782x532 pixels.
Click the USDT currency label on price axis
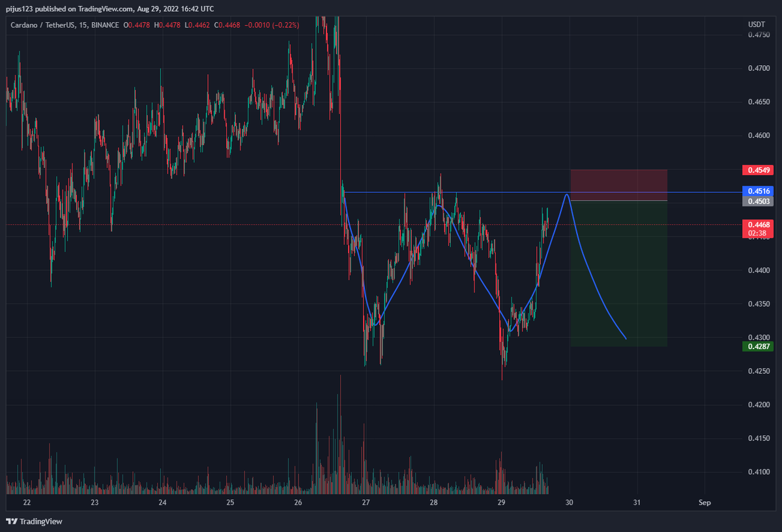tap(756, 24)
